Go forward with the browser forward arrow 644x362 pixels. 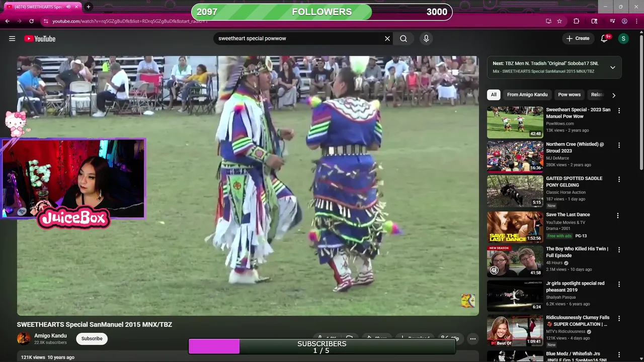19,21
